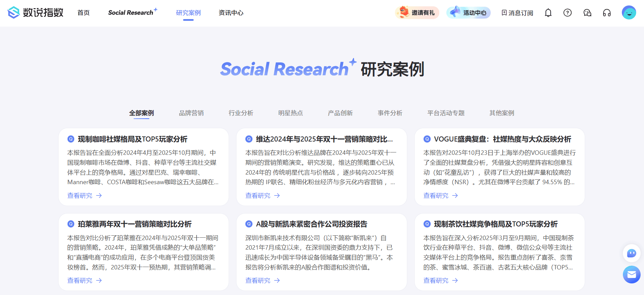Screen dimensions: 644x295
Task: Click the arrow for 新凯来 card's 查看研究
Action: click(277, 280)
